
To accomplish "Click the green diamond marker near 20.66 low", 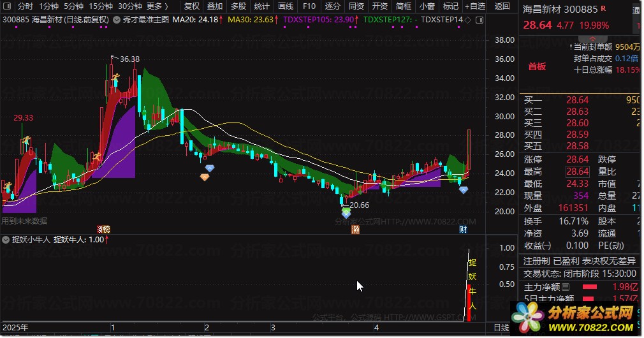I will click(x=347, y=210).
